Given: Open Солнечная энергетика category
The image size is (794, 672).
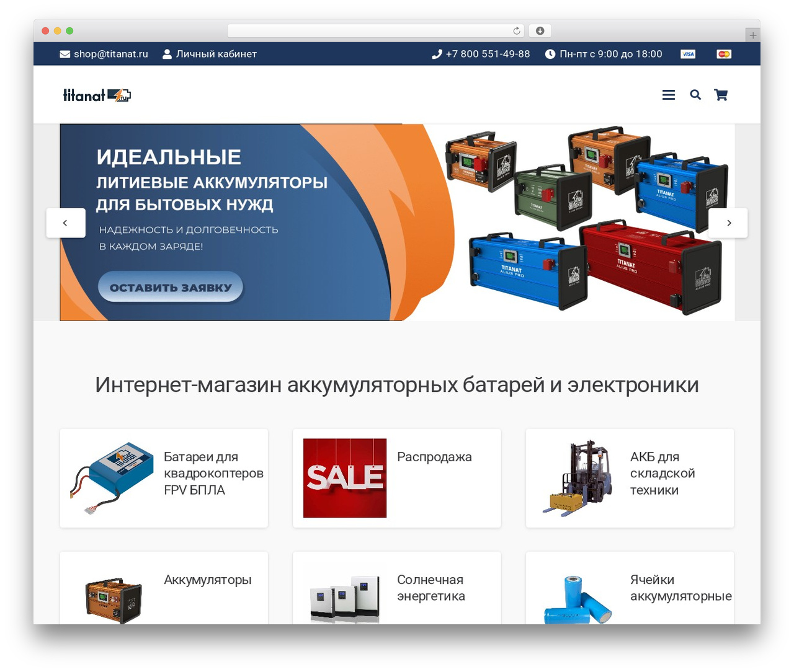Looking at the screenshot, I should click(x=397, y=588).
